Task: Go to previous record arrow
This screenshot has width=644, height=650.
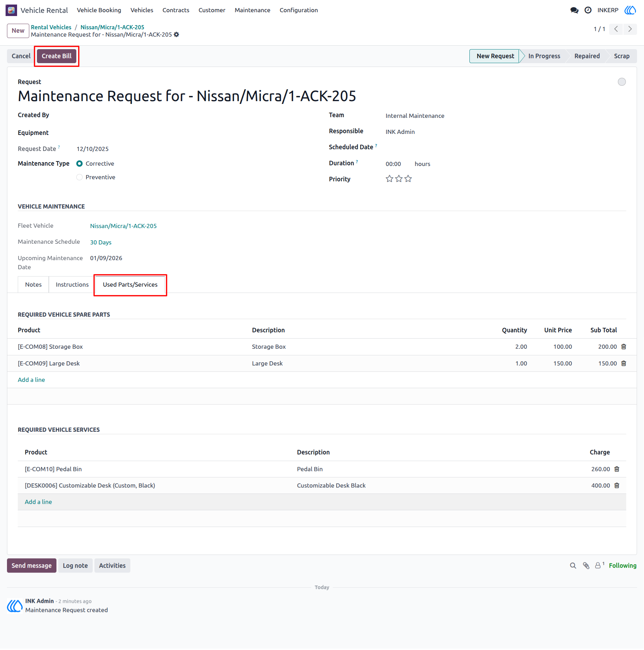Action: (x=616, y=29)
